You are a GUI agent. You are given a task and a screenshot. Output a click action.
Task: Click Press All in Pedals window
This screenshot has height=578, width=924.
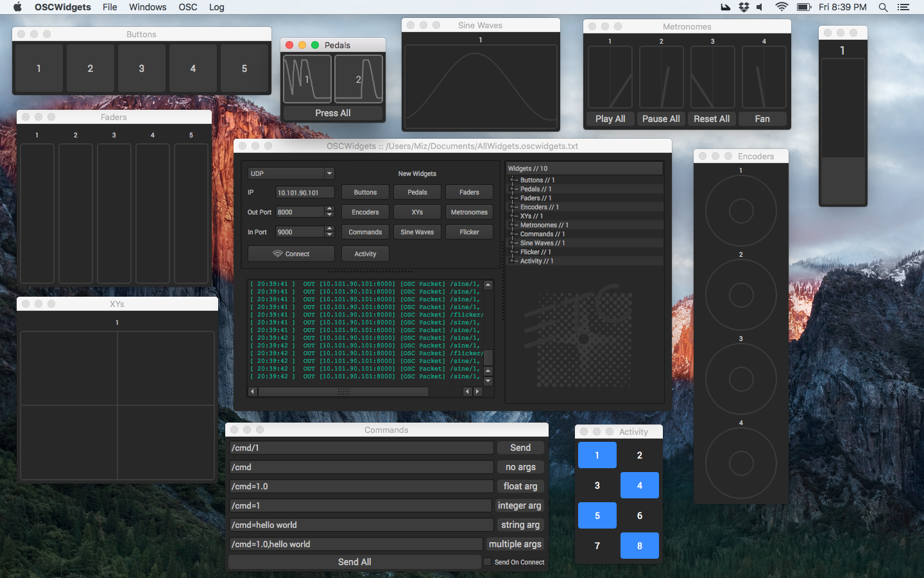tap(333, 113)
